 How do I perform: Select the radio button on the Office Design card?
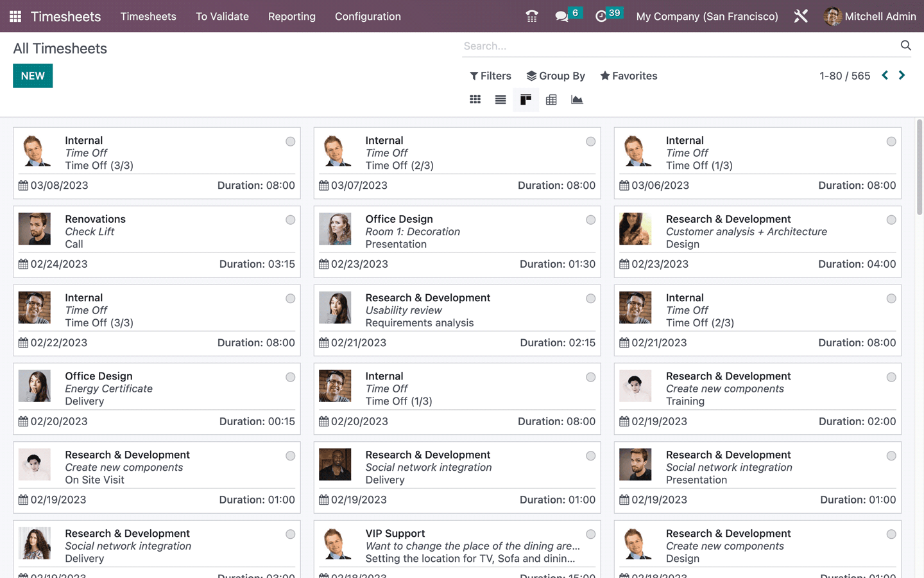click(x=590, y=220)
